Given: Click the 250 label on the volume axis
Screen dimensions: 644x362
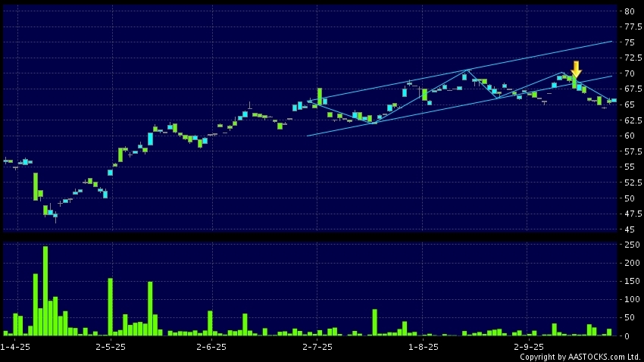Looking at the screenshot, I should 632,245.
